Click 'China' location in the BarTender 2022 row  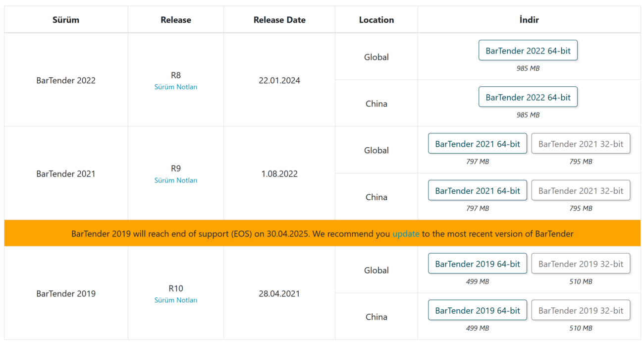tap(376, 104)
